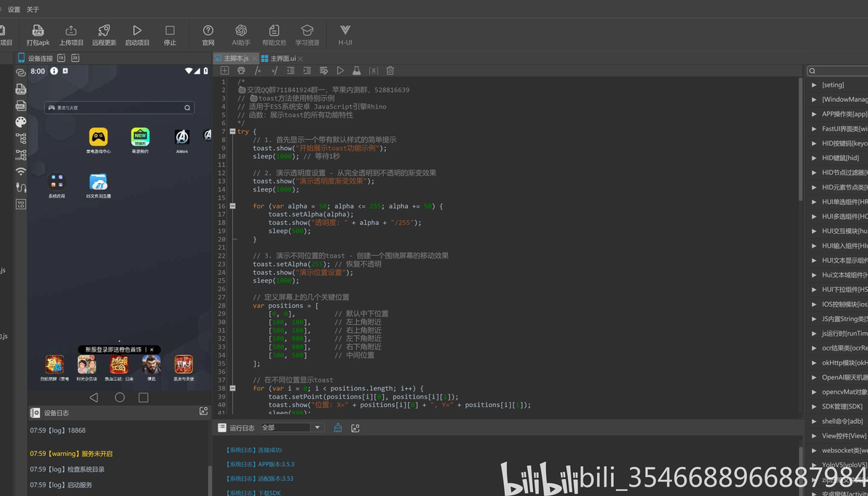Open the 关于 menu

[x=33, y=9]
